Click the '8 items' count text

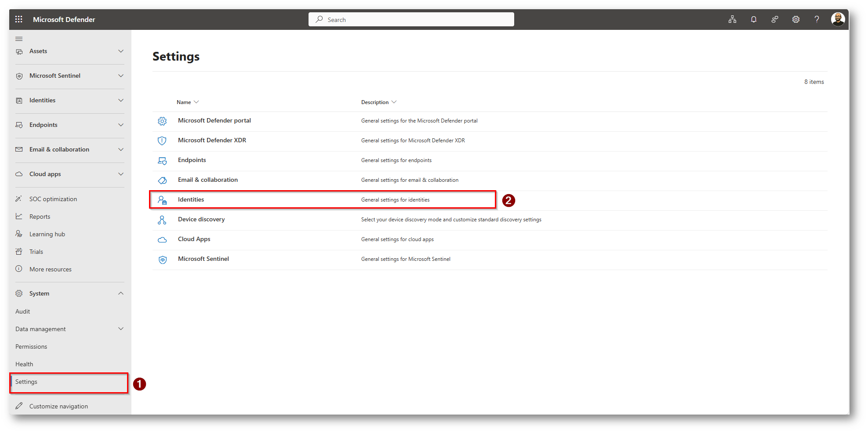814,82
